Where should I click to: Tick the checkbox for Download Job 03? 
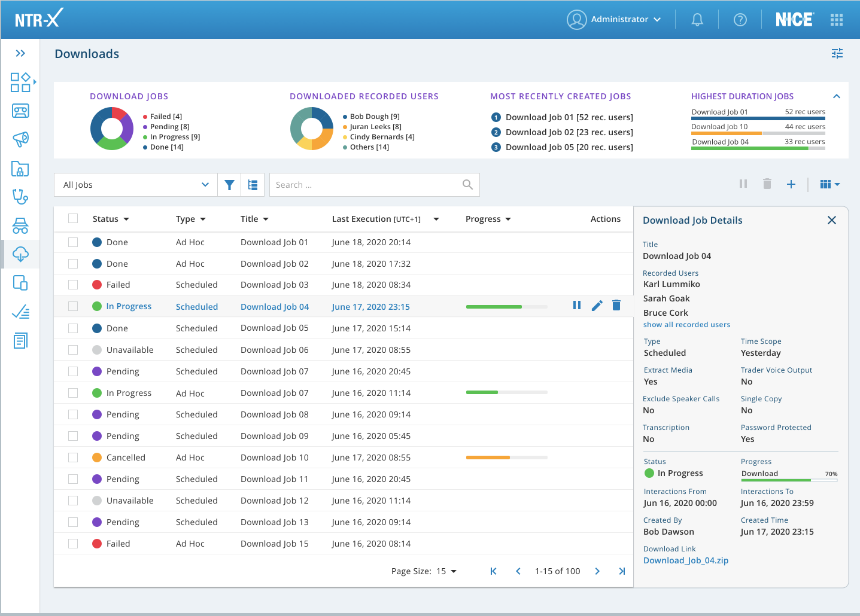(x=73, y=285)
